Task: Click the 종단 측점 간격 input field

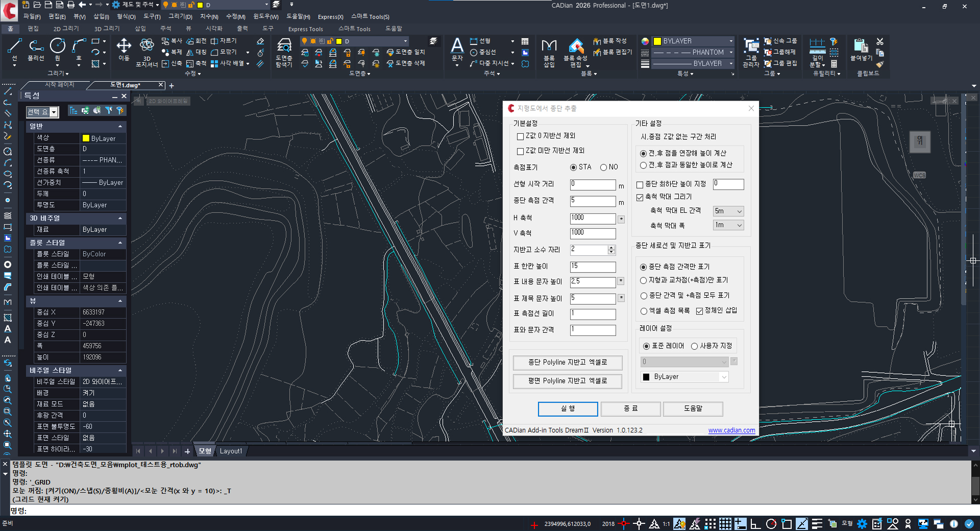Action: coord(592,201)
